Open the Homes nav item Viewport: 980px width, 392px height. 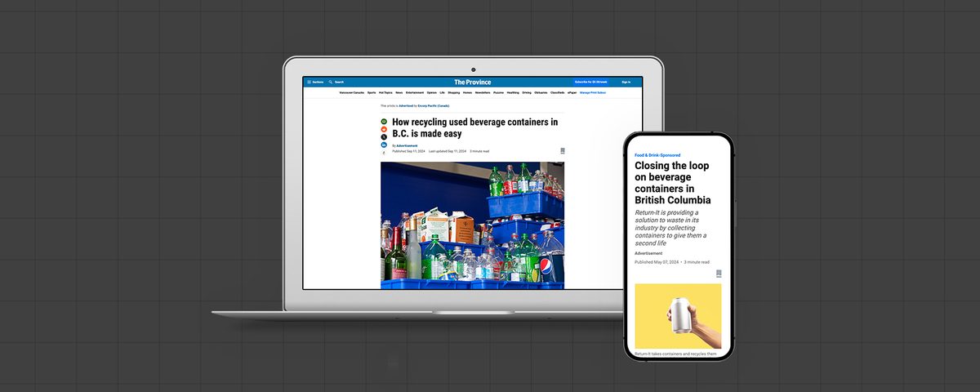(467, 93)
